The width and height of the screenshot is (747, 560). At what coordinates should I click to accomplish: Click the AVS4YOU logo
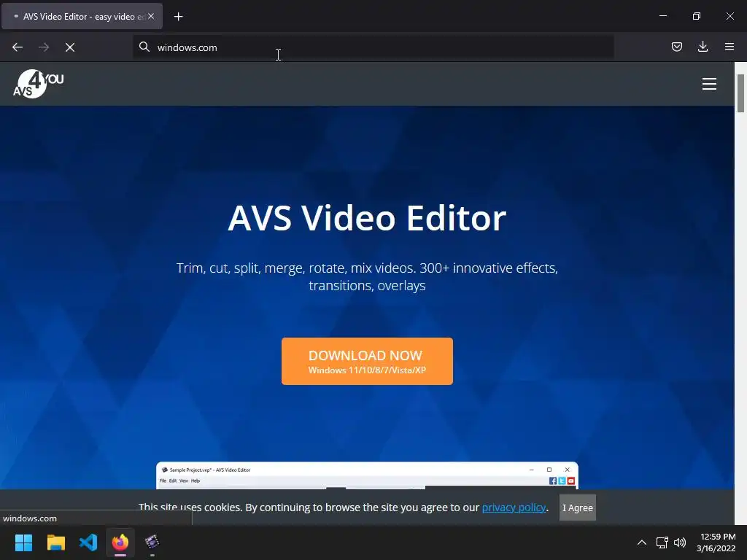[38, 84]
